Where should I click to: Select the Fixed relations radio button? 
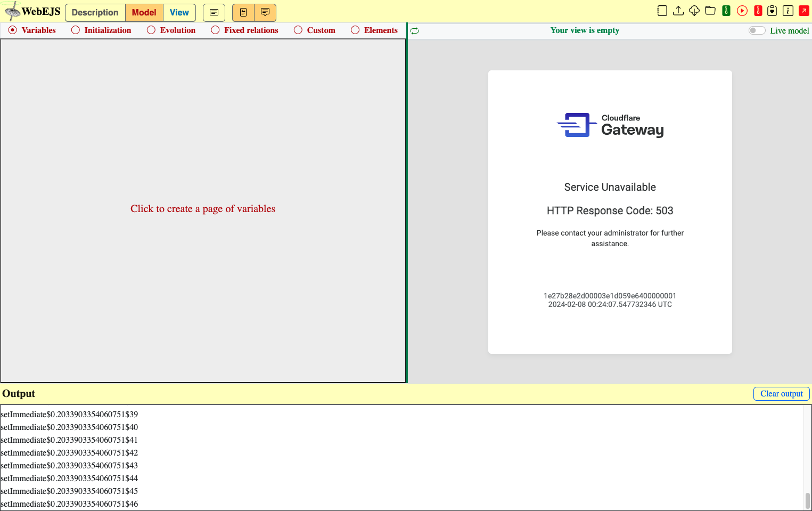pyautogui.click(x=215, y=30)
